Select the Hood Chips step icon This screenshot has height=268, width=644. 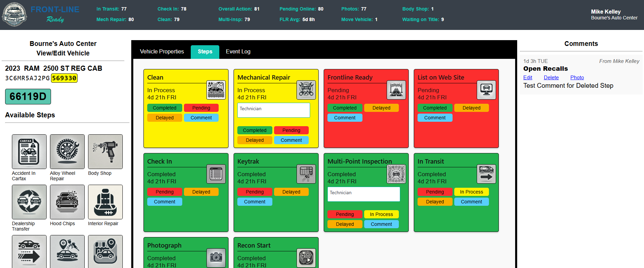click(x=67, y=202)
